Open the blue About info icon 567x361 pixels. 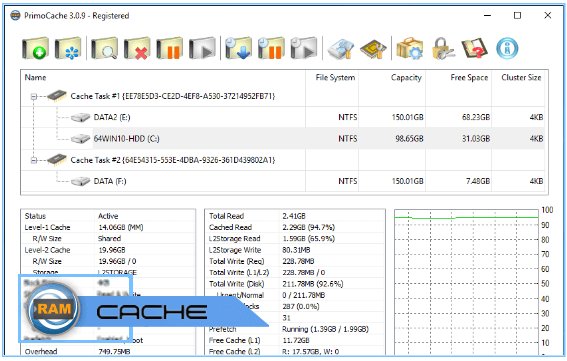[x=507, y=48]
